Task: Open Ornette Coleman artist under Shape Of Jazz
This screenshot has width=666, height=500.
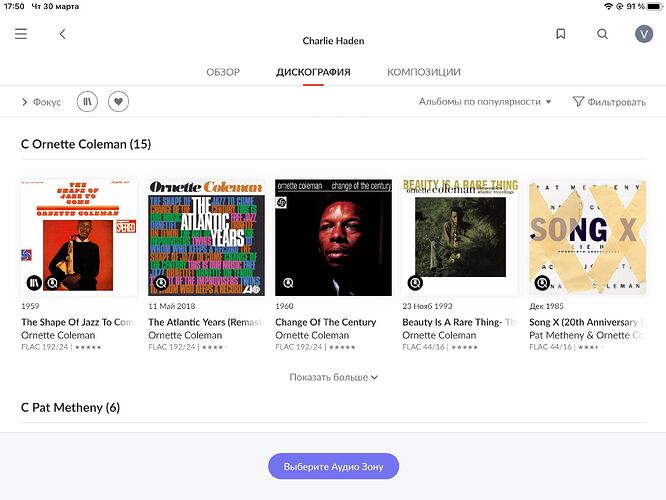Action: click(58, 335)
